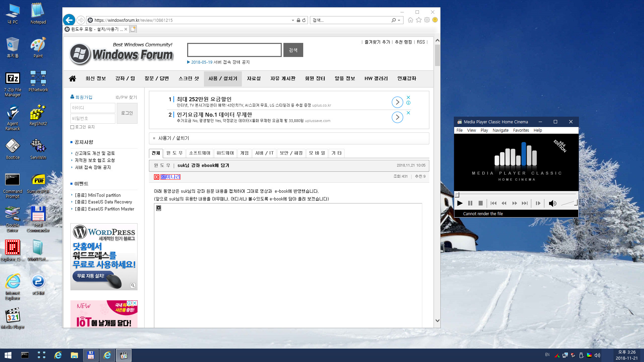
Task: Click the browser forward arrow
Action: tap(80, 20)
